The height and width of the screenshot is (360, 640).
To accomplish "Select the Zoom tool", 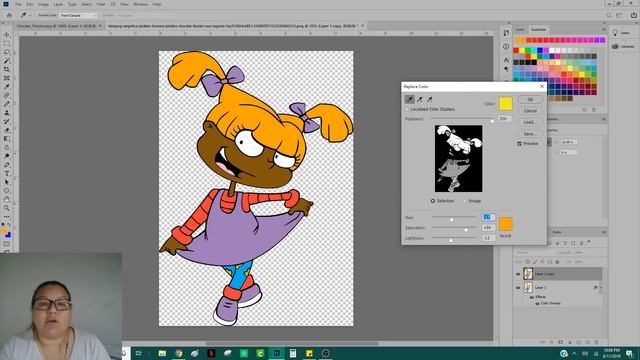I will point(7,208).
